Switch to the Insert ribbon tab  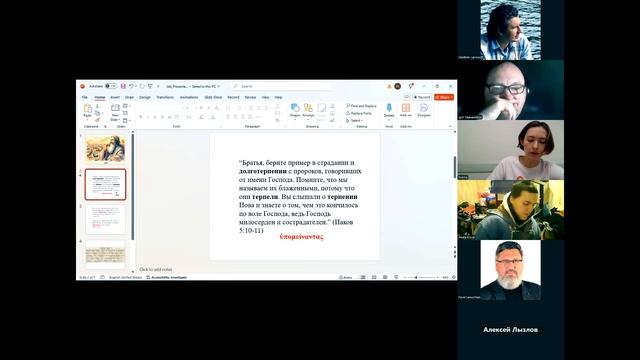click(x=115, y=97)
